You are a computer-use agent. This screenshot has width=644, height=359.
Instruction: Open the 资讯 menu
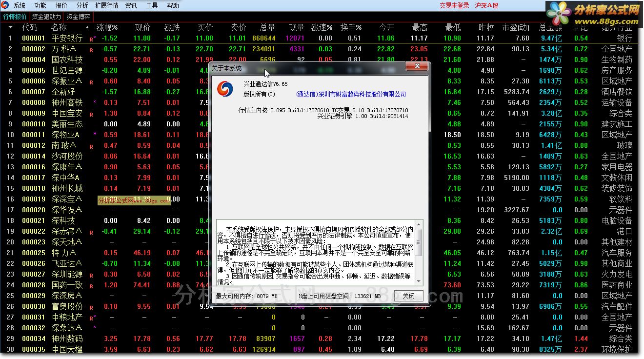[131, 5]
